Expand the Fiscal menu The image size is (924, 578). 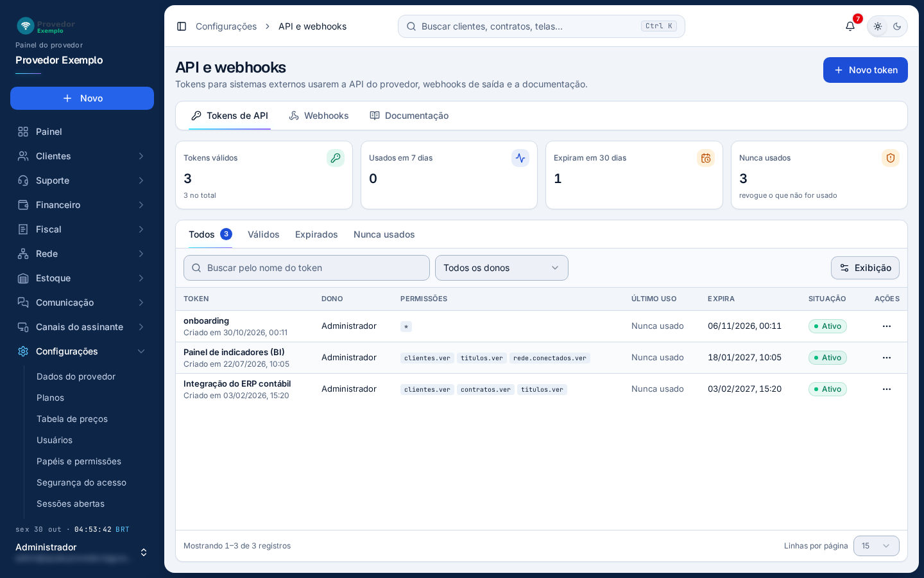82,229
